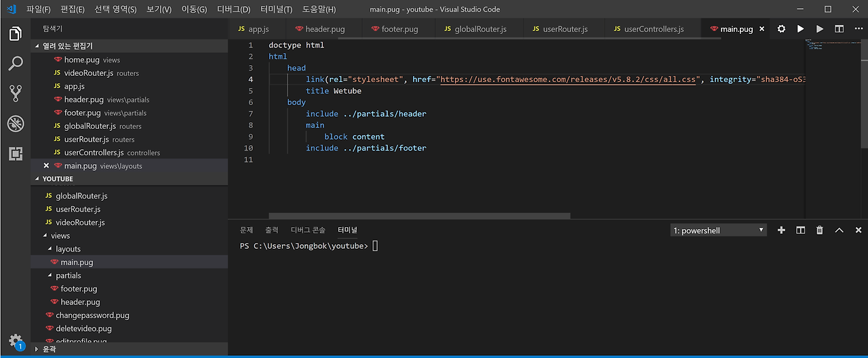Open header.pug views\partials in open editors
Viewport: 868px width, 358px height.
click(129, 100)
